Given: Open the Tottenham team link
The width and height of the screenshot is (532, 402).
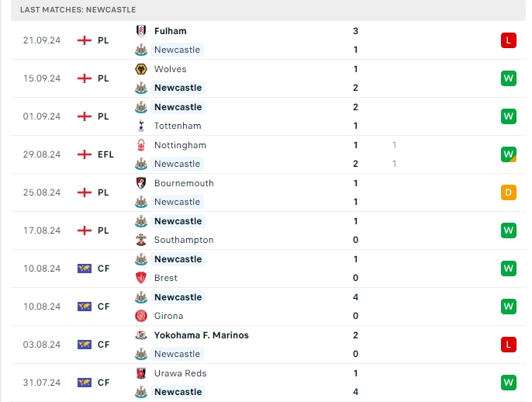Looking at the screenshot, I should pos(178,126).
